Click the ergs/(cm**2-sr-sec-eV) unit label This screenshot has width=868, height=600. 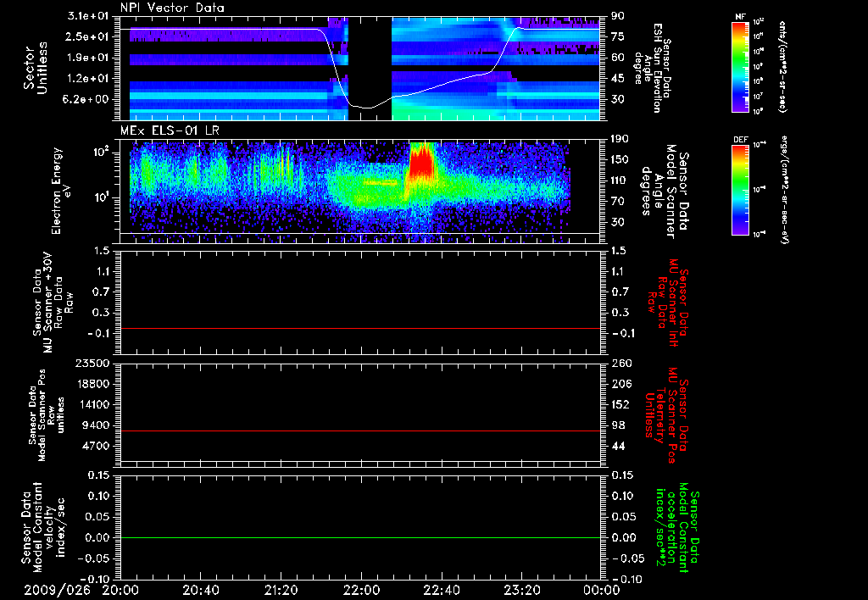[784, 190]
